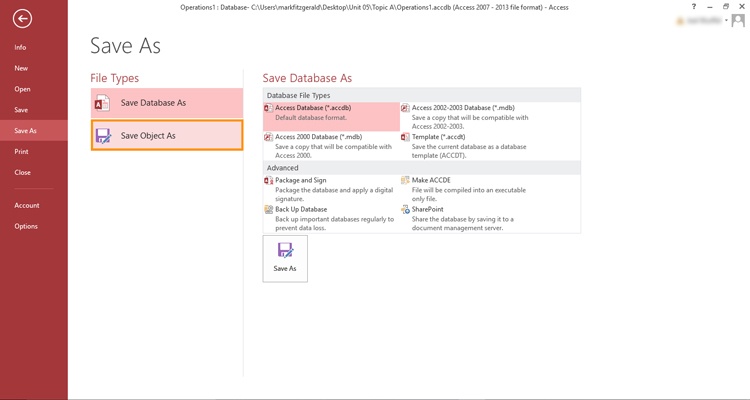Minimize the Access window
The image size is (750, 400).
tap(710, 7)
